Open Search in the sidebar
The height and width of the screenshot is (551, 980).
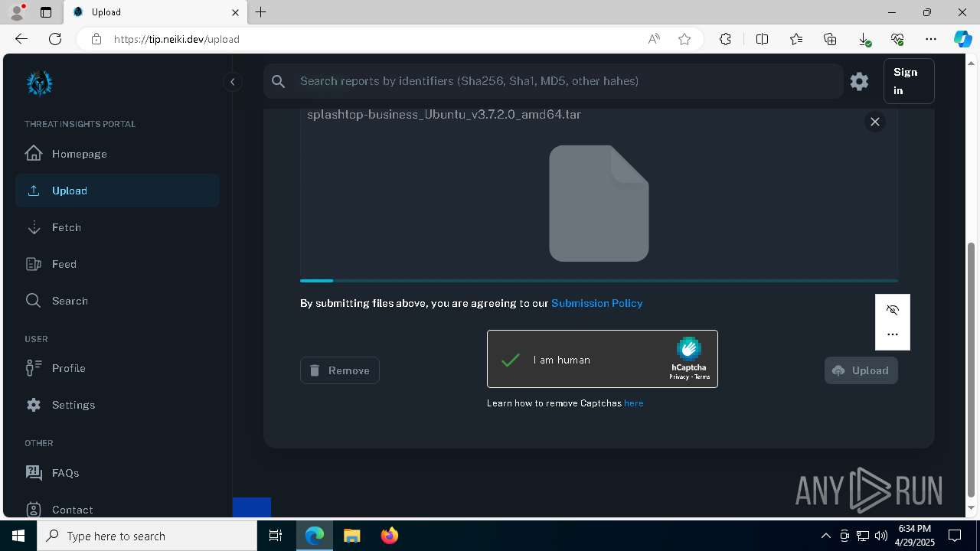pos(117,301)
